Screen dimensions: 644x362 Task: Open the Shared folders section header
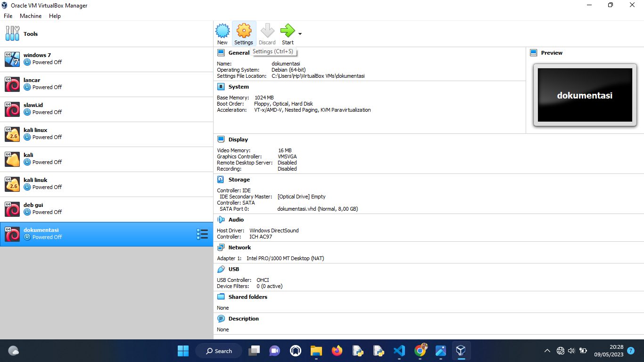point(248,297)
